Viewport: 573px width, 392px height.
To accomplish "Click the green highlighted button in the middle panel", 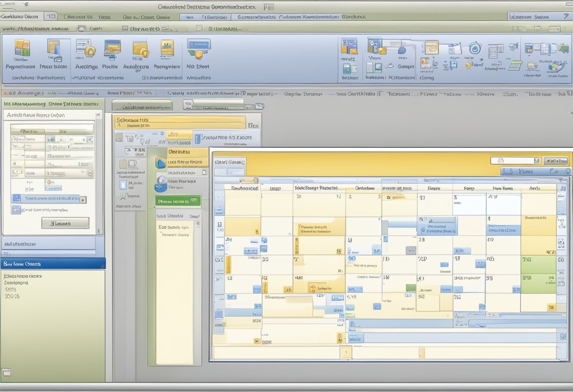I will pos(178,201).
